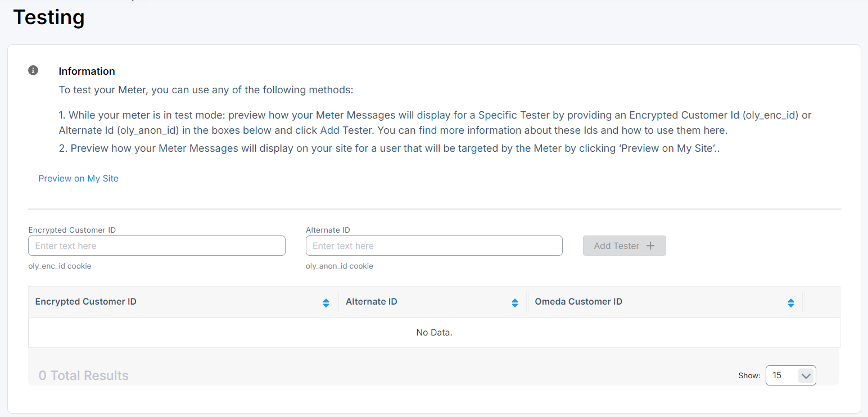Click the Omeda Customer ID column header text
This screenshot has width=868, height=417.
[578, 302]
